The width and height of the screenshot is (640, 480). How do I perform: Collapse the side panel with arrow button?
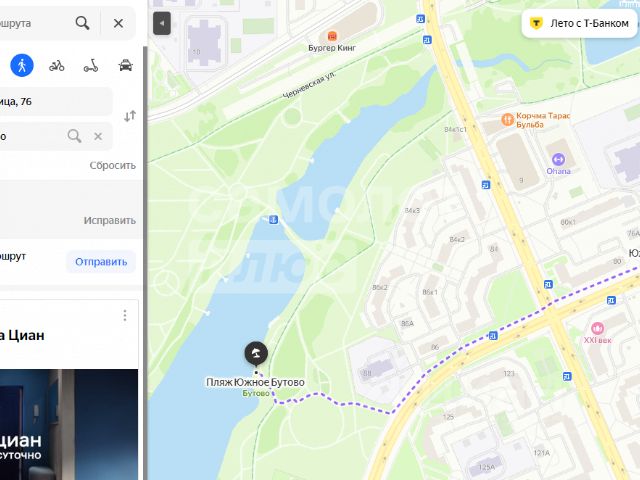[x=162, y=23]
